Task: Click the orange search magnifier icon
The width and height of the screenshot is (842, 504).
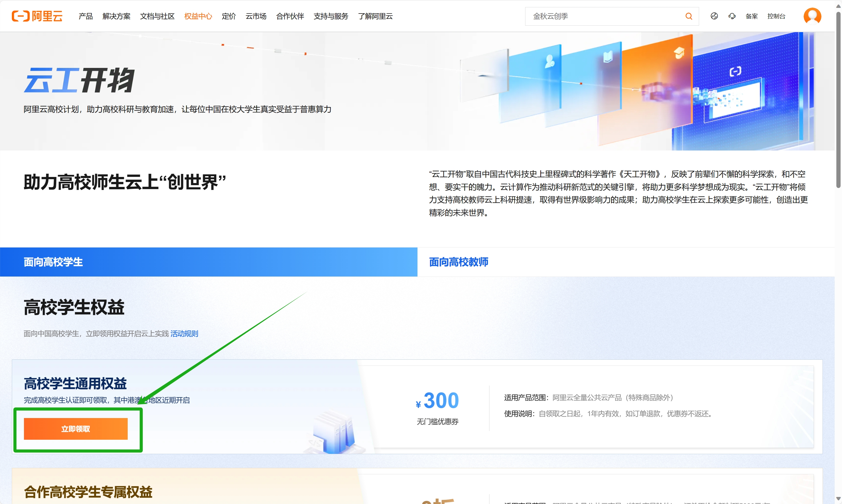Action: 688,16
